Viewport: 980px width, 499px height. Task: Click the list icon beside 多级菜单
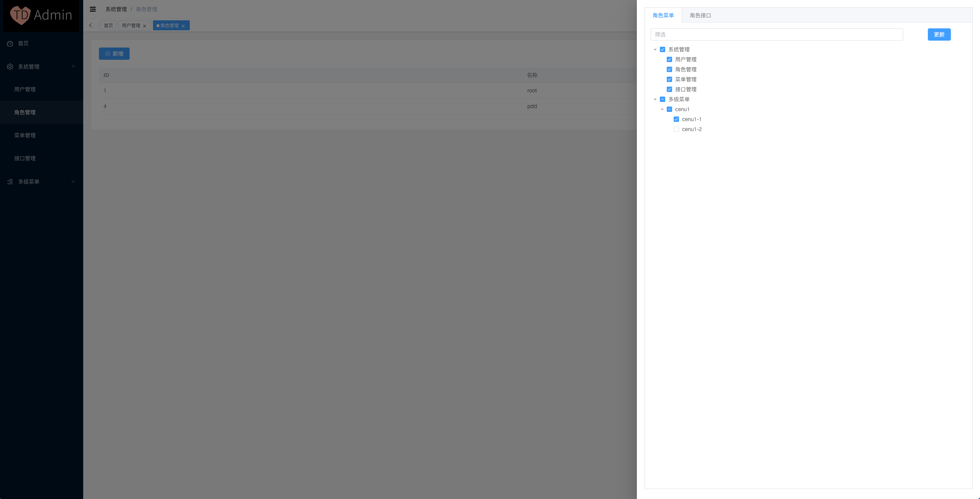(x=10, y=182)
